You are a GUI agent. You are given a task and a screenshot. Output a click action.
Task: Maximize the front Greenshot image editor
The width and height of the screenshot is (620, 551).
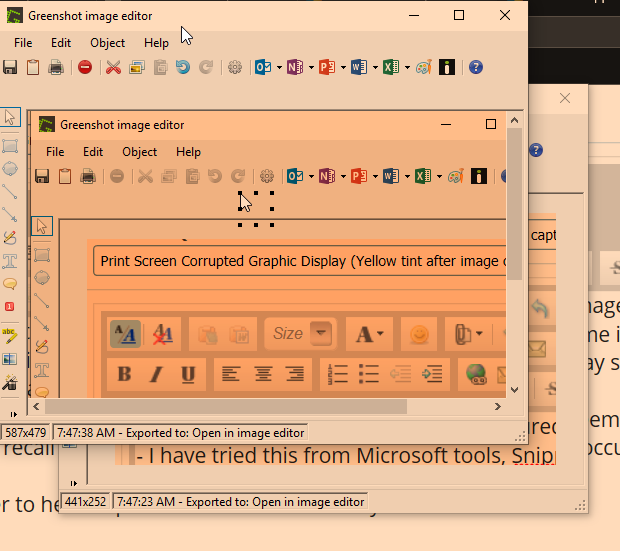pos(459,15)
